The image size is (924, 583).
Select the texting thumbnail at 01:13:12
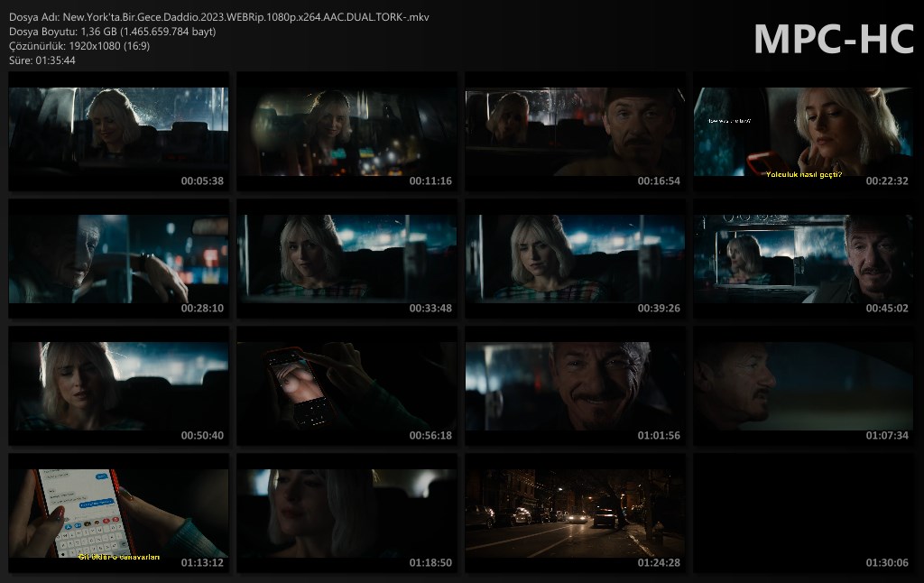(118, 514)
